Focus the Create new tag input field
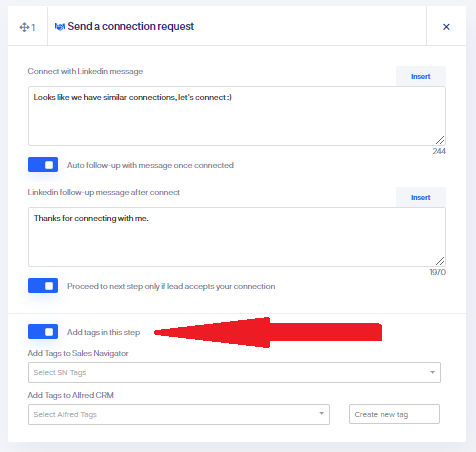476x452 pixels. tap(394, 414)
